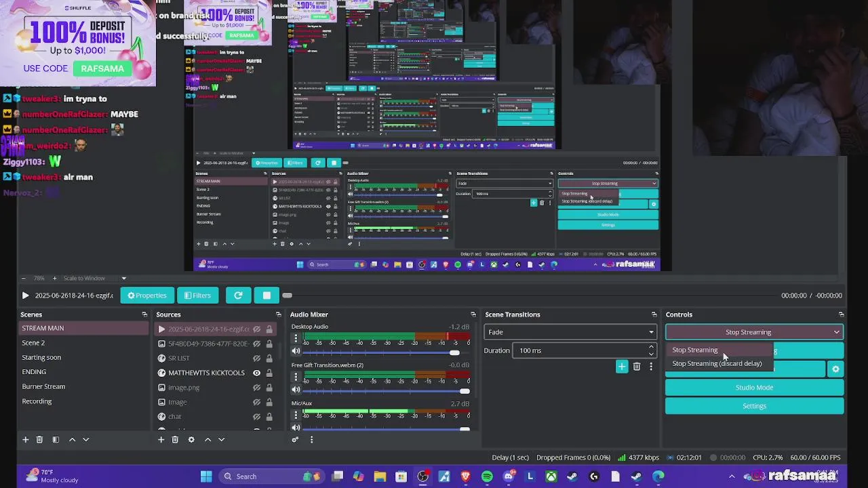Viewport: 868px width, 488px height.
Task: Open Audio Mixer menu dots
Action: [311, 439]
